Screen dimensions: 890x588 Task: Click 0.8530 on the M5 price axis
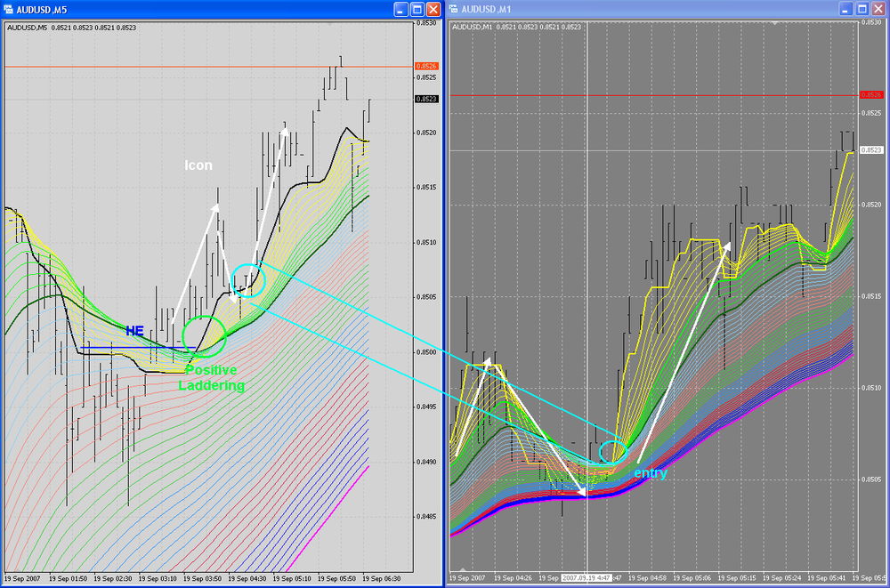426,23
